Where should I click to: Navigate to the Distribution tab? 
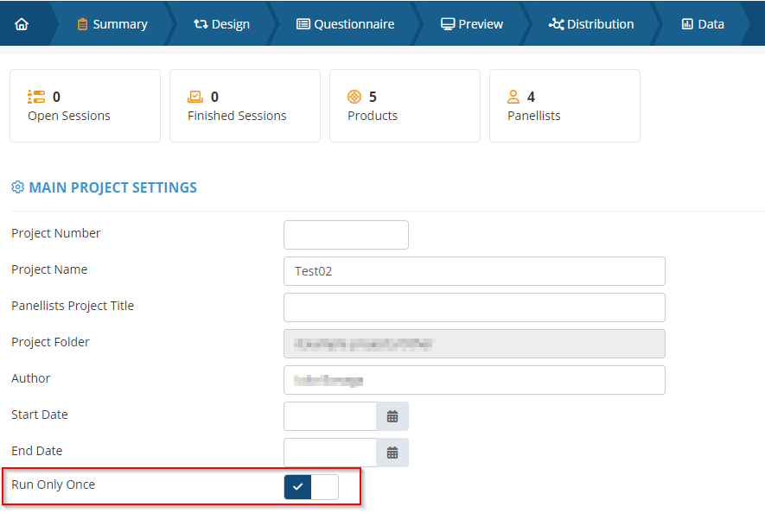click(x=591, y=24)
